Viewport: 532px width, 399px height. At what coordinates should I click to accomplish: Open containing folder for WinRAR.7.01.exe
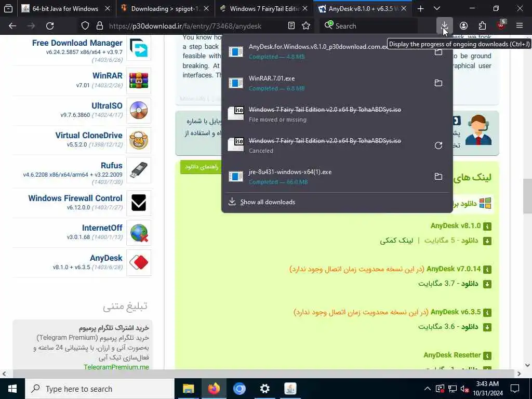(438, 83)
